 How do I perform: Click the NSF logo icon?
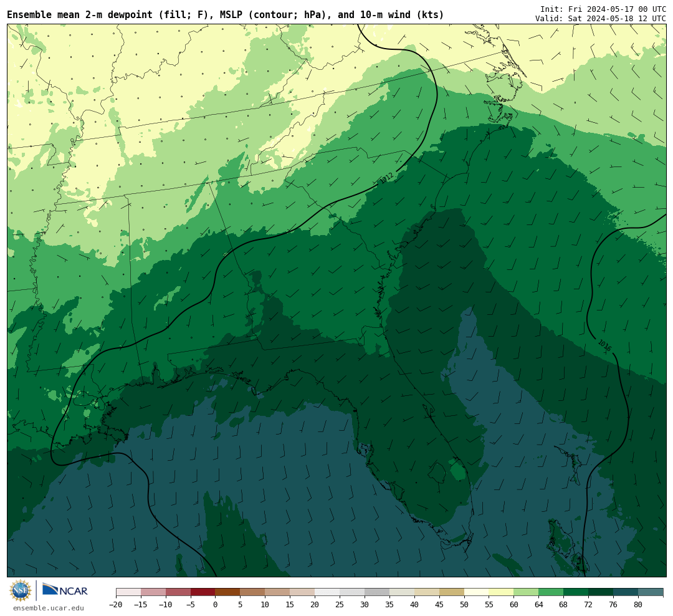point(21,590)
